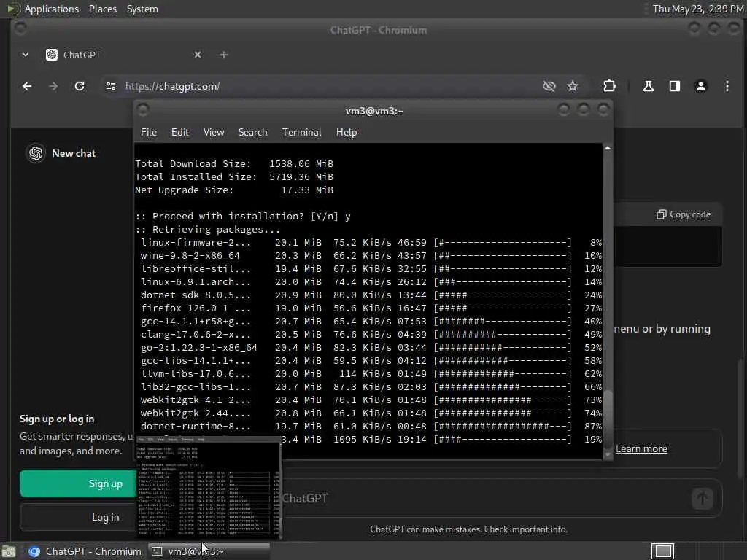Image resolution: width=747 pixels, height=560 pixels.
Task: Click the ChatGPT send arrow button
Action: pyautogui.click(x=702, y=498)
